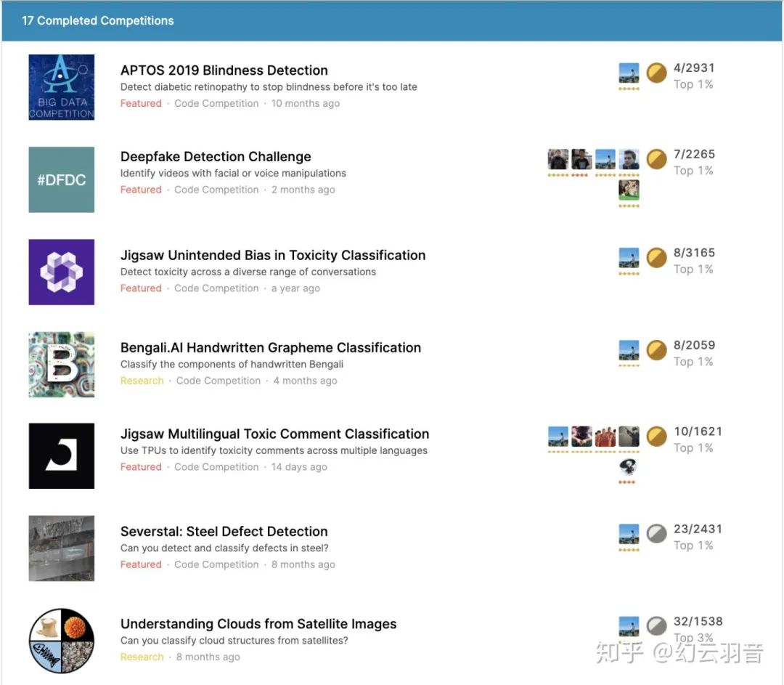Click the black Jigsaw Multilingual logo
The image size is (784, 685).
coord(62,455)
